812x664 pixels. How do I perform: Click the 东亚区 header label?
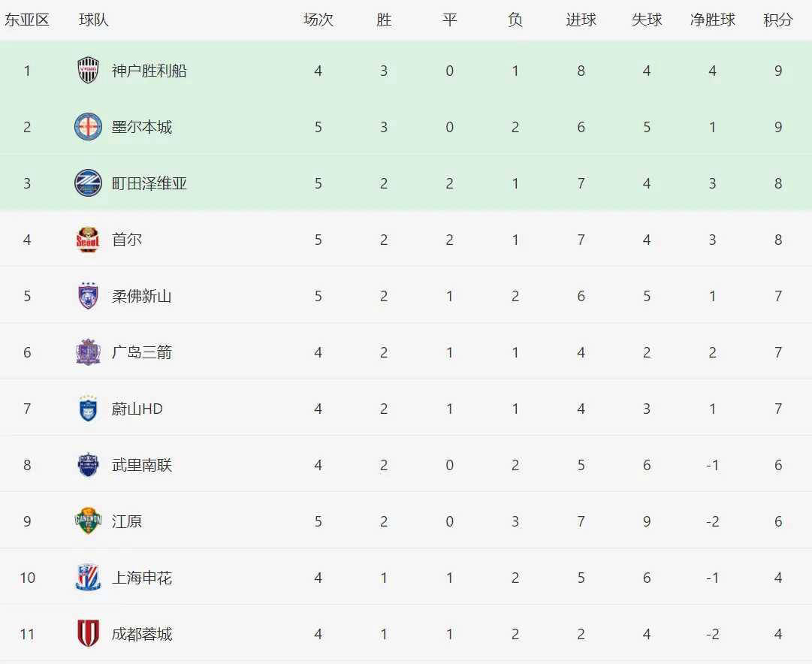pyautogui.click(x=27, y=20)
